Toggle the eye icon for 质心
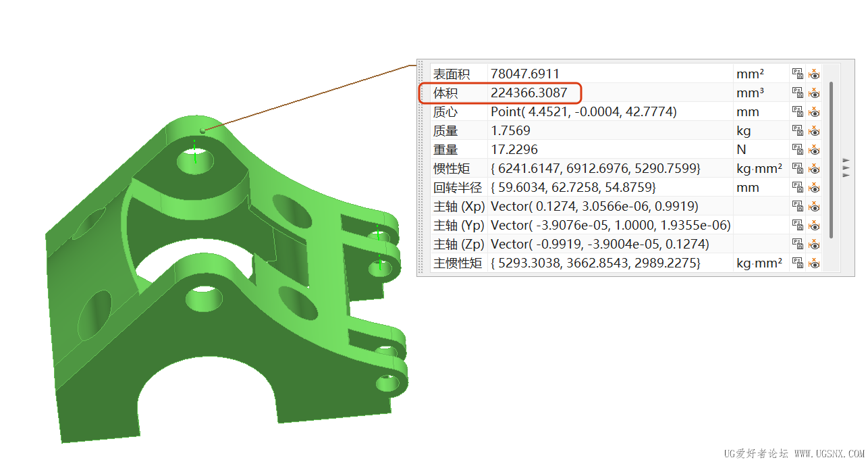The image size is (868, 462). point(814,111)
